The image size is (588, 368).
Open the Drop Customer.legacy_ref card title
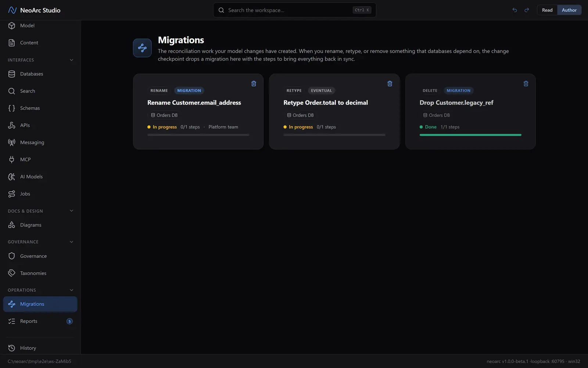[456, 103]
